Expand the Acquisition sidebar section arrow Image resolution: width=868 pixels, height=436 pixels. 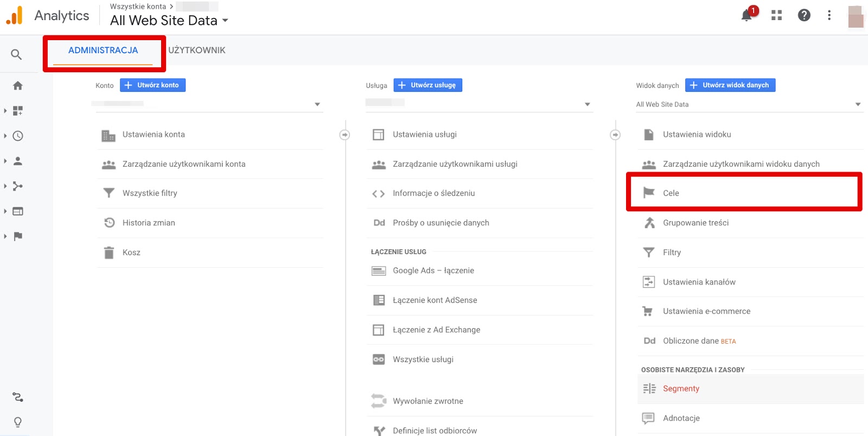coord(5,186)
